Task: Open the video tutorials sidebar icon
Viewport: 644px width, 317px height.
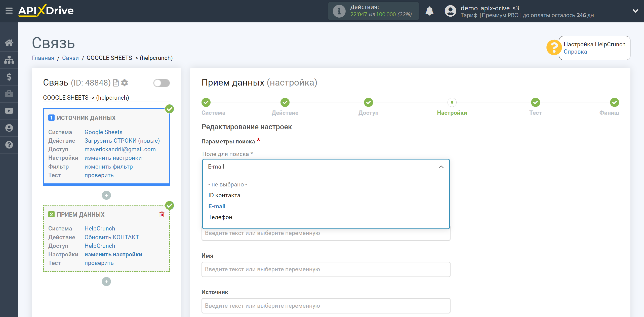Action: (x=9, y=111)
